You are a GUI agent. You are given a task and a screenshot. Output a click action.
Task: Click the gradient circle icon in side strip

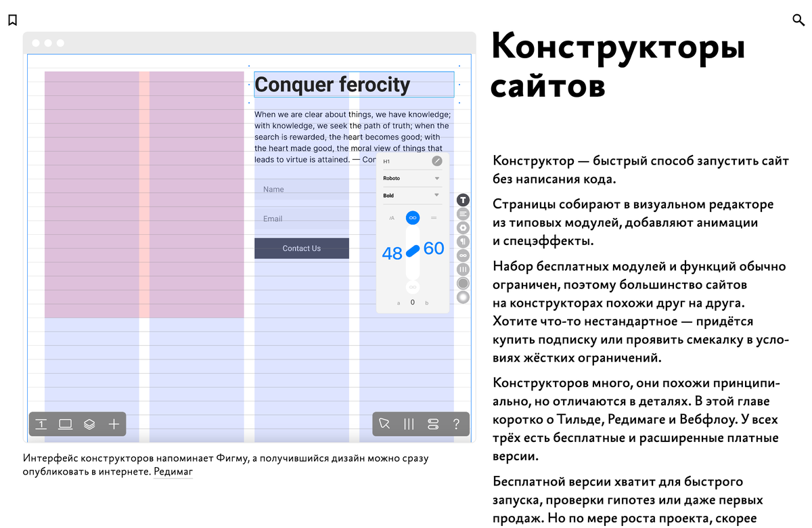point(463,296)
